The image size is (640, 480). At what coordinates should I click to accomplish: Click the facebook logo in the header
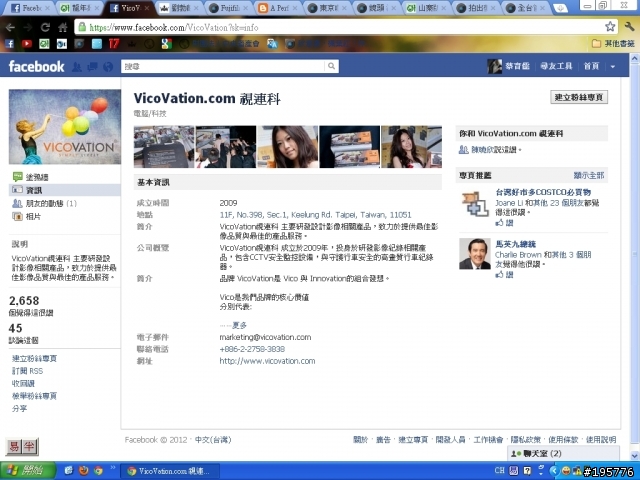pyautogui.click(x=36, y=66)
